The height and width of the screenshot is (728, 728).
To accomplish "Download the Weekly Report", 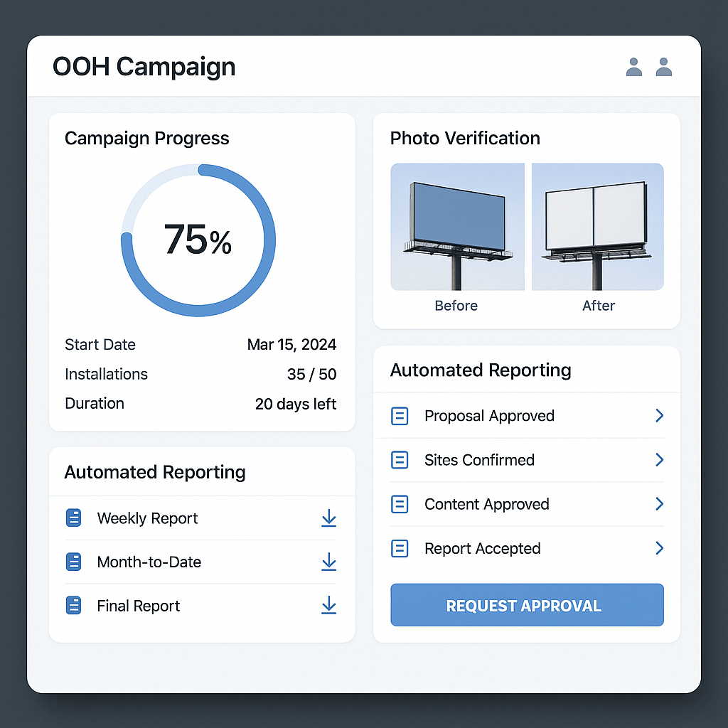I will point(328,518).
